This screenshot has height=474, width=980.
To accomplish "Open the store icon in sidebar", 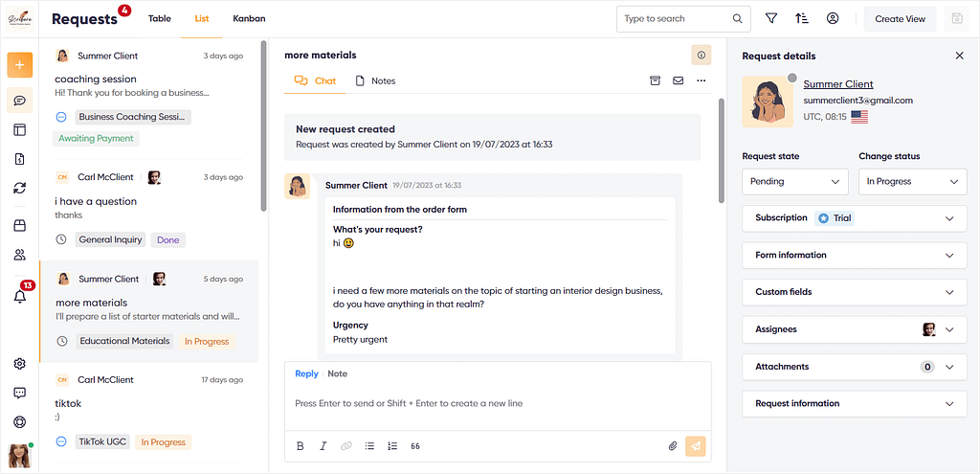I will point(20,225).
